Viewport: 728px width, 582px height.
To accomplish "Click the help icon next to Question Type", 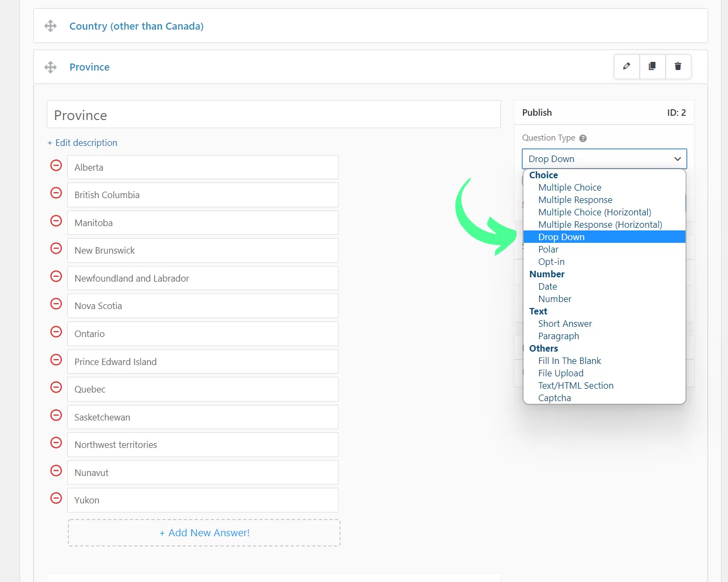I will pyautogui.click(x=583, y=138).
